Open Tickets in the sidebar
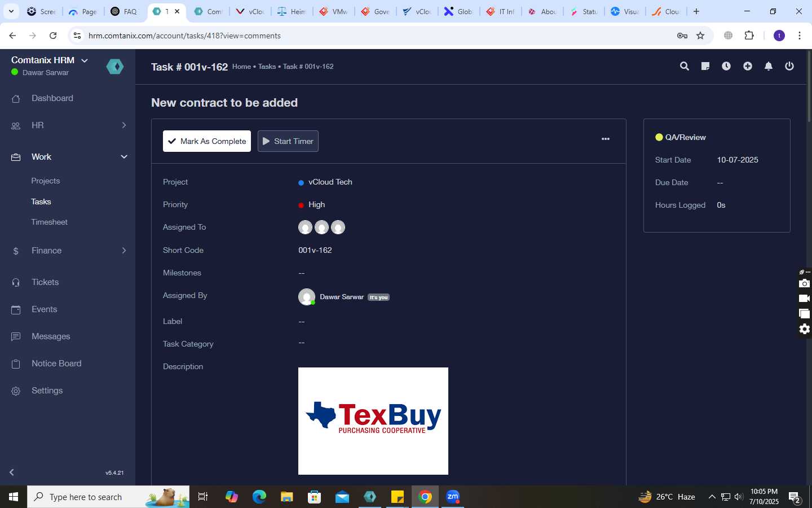The width and height of the screenshot is (812, 508). (x=45, y=282)
